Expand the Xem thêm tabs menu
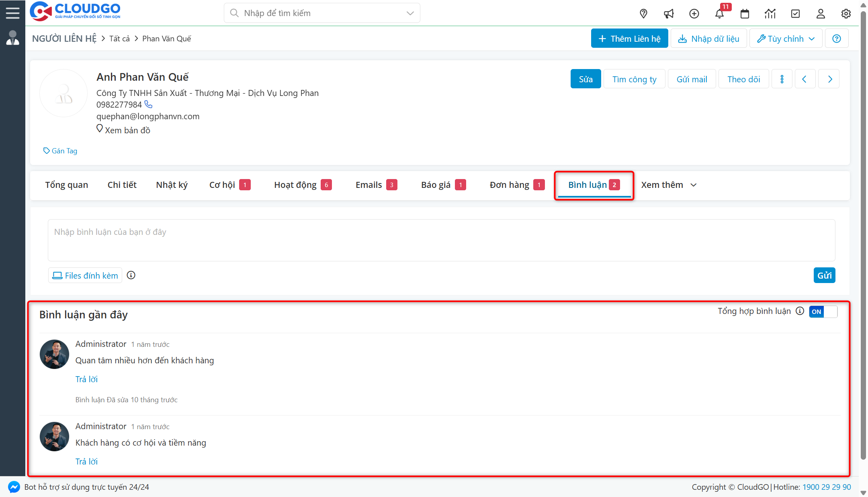The width and height of the screenshot is (868, 497). pos(669,185)
